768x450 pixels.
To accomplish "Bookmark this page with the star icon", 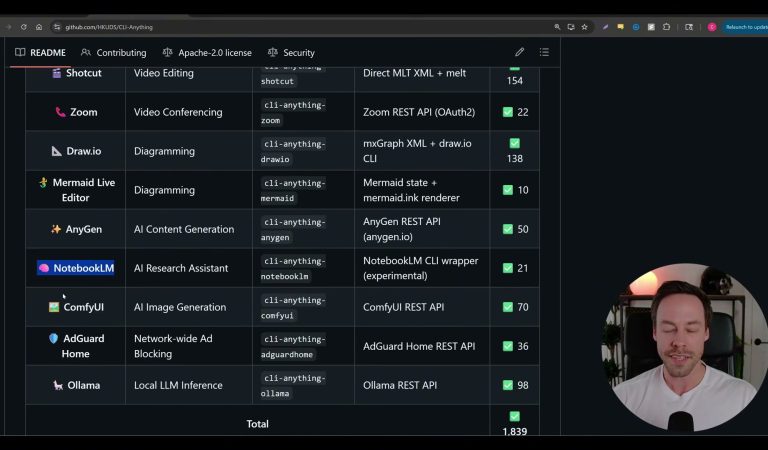I will 584,27.
